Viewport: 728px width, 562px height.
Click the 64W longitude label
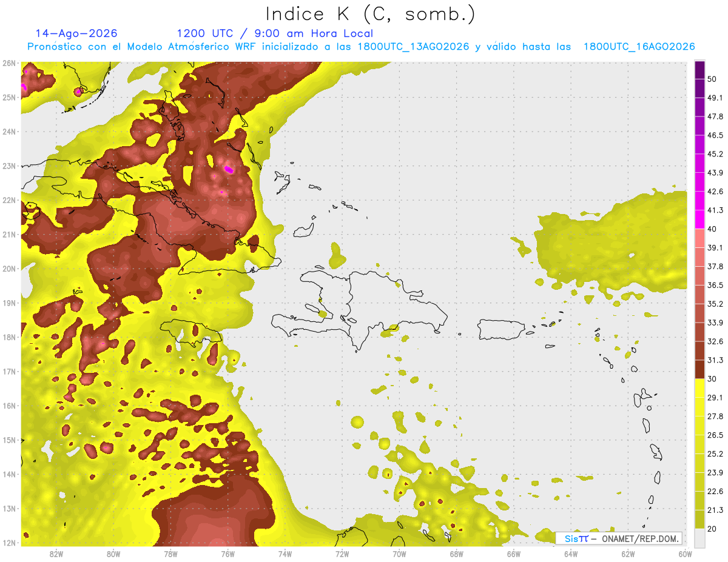[x=571, y=554]
